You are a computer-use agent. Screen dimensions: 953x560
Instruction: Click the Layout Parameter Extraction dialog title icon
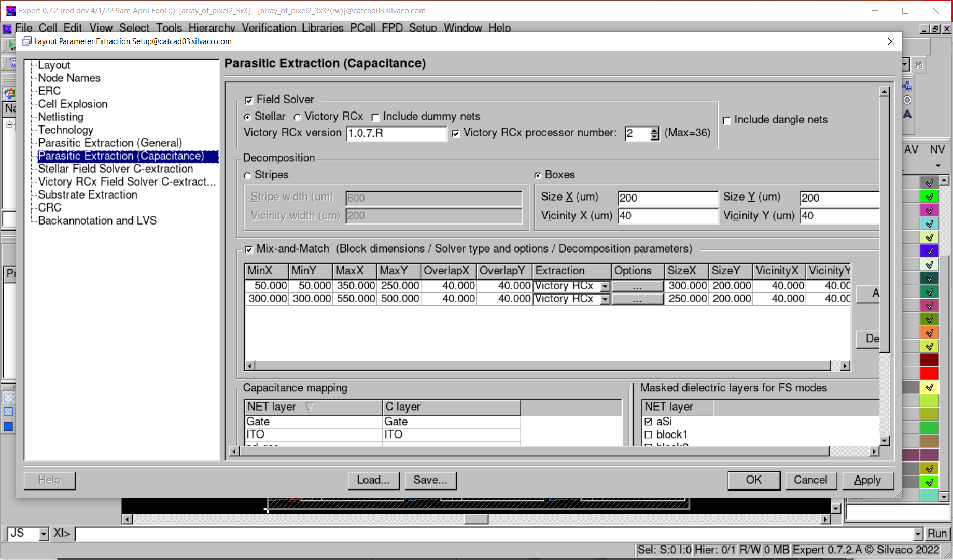[26, 41]
